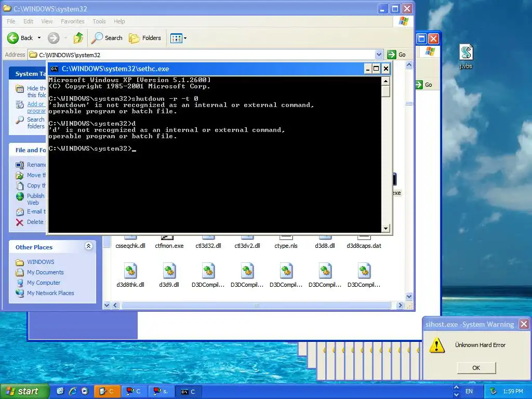
Task: Select the d3d8.dll file name
Action: pos(325,246)
